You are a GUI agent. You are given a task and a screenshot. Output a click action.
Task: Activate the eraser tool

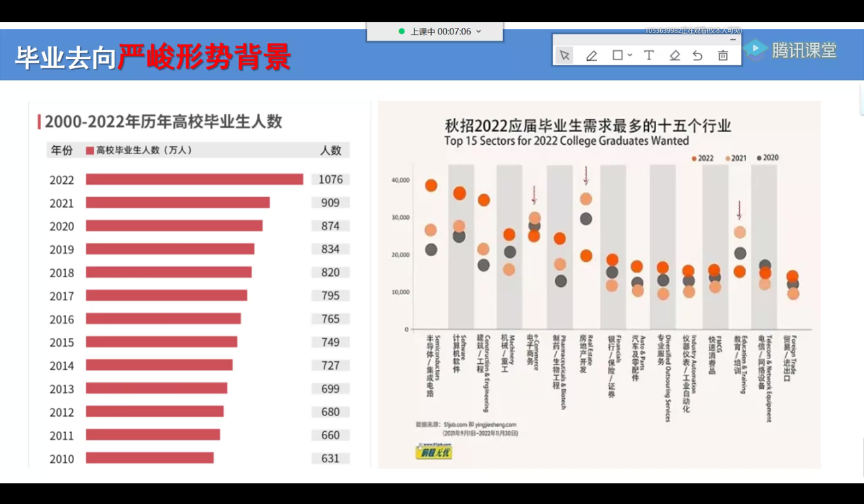pos(675,56)
